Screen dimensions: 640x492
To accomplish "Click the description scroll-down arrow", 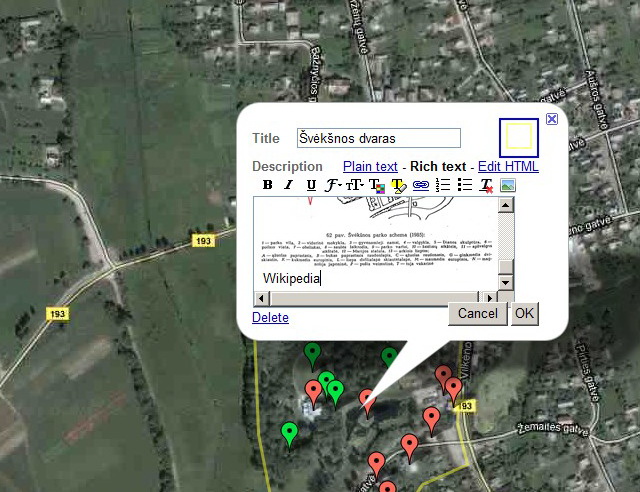I will 505,283.
